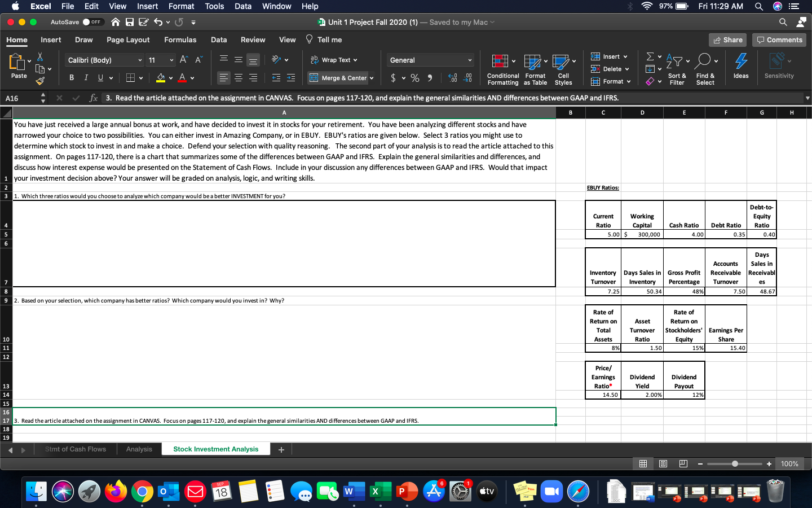
Task: Expand the formula bar chevron
Action: (x=807, y=98)
